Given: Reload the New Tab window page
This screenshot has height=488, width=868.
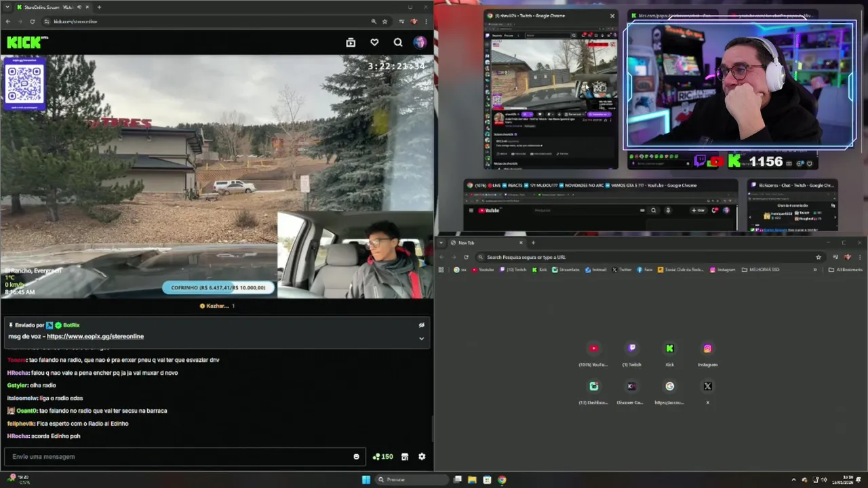Looking at the screenshot, I should coord(466,257).
